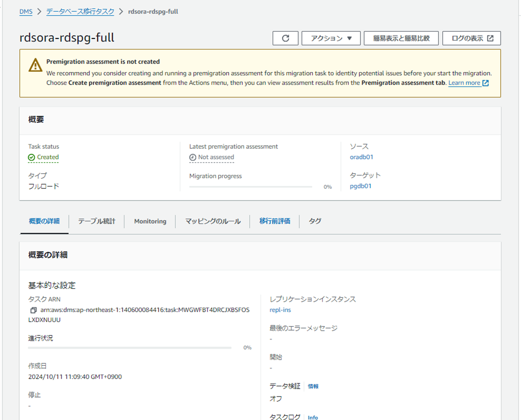Click Info link next to タスクログ
This screenshot has width=521, height=420.
pos(313,417)
